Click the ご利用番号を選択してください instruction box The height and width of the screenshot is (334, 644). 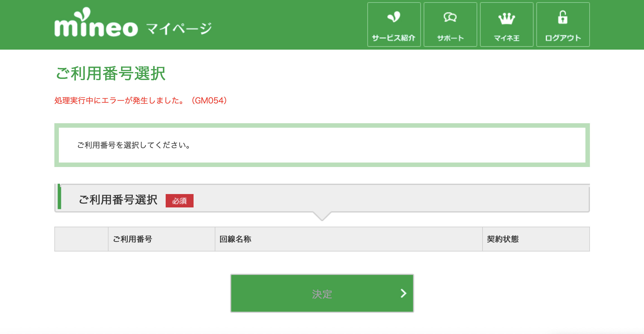point(322,145)
